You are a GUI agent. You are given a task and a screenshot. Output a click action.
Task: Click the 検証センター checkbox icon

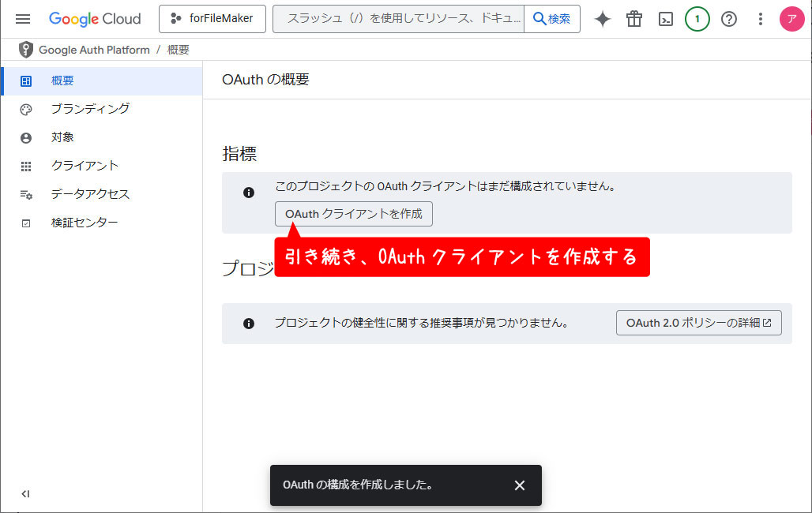click(x=26, y=223)
